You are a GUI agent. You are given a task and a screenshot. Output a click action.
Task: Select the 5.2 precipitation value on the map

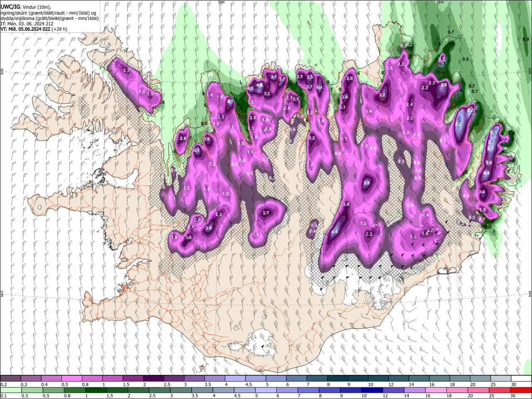pos(470,111)
